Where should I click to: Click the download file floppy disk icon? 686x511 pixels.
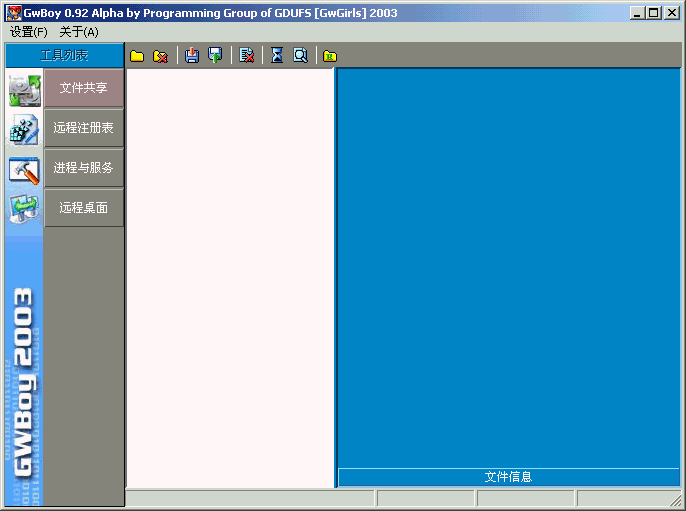click(192, 56)
